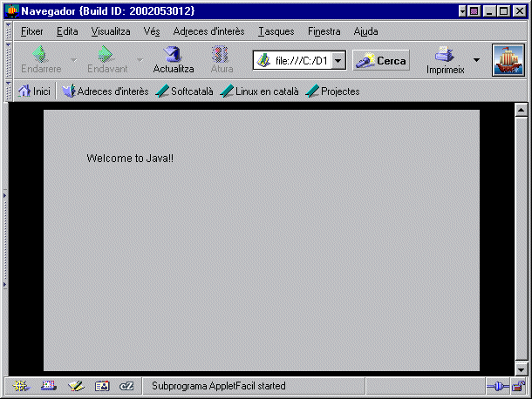The height and width of the screenshot is (399, 532).
Task: Open the Endarrere history dropdown arrow
Action: 73,60
